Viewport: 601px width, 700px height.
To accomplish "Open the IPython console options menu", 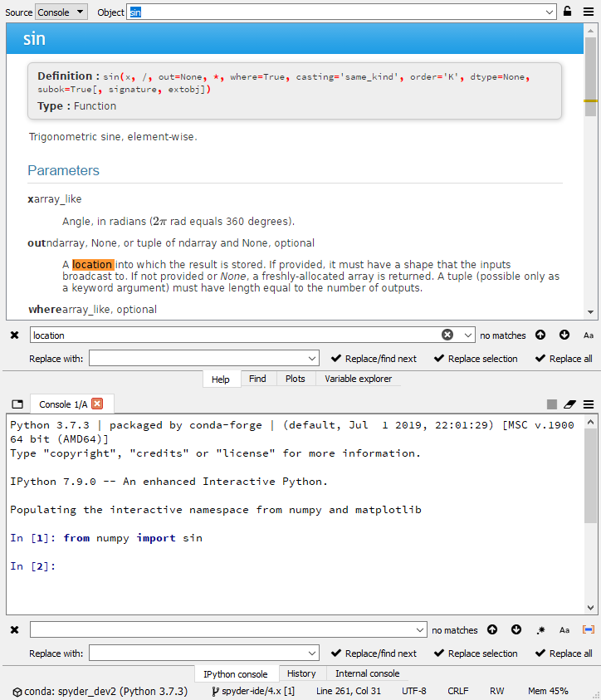I will [x=589, y=404].
